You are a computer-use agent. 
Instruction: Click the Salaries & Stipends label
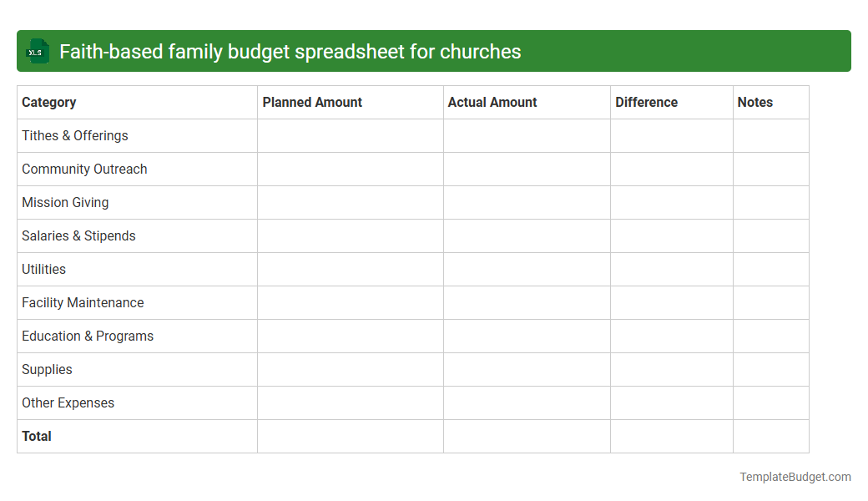(78, 235)
